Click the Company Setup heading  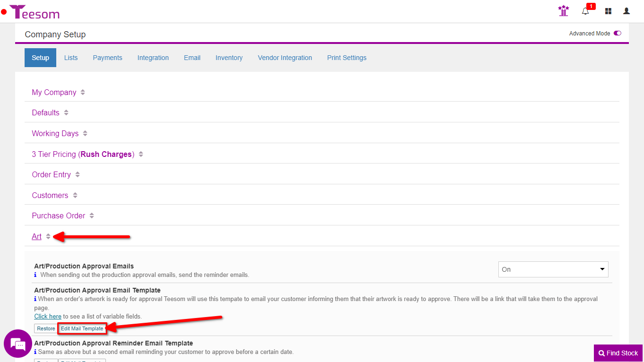55,34
